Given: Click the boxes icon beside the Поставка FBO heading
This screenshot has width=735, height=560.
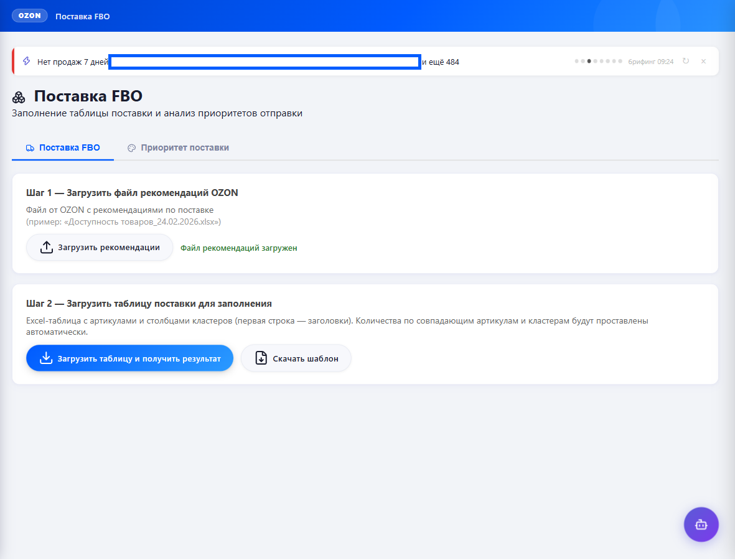Looking at the screenshot, I should (x=19, y=98).
